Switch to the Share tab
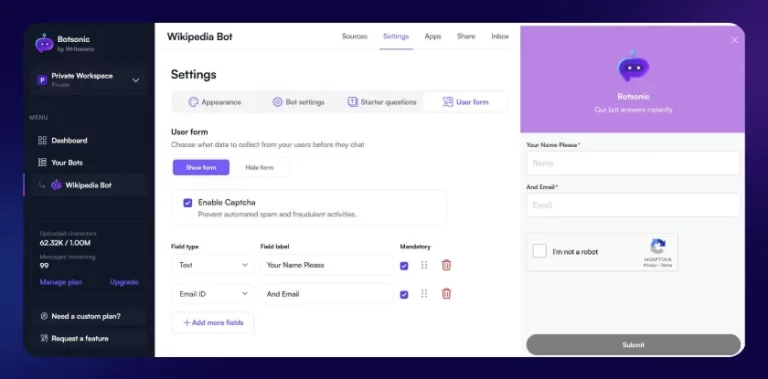The height and width of the screenshot is (379, 768). pyautogui.click(x=466, y=36)
